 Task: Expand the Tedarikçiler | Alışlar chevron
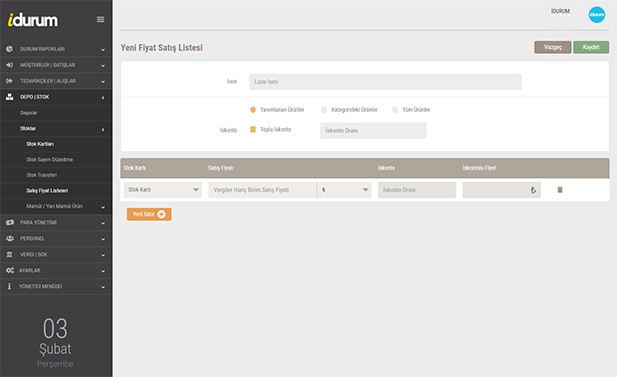[x=103, y=81]
